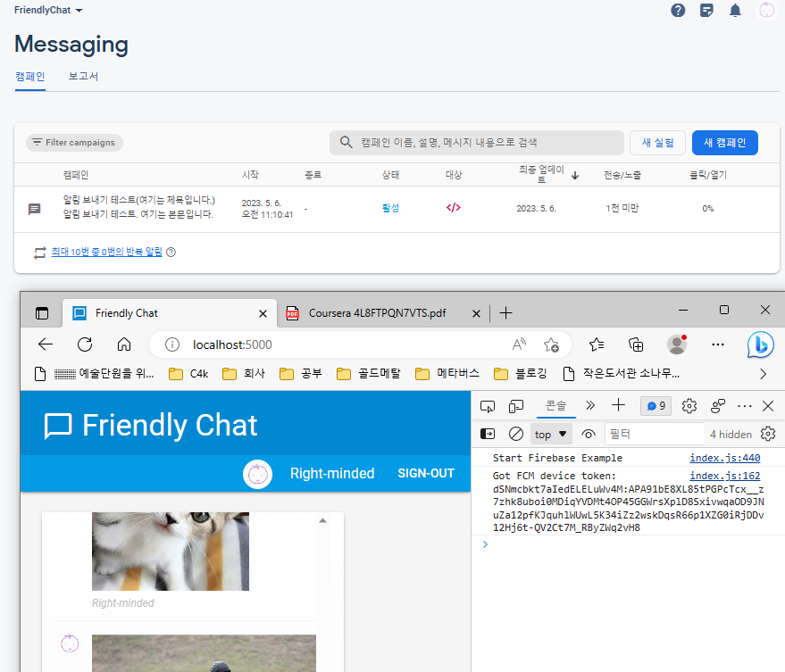The image size is (785, 672).
Task: Click the message icon of campaign row
Action: coord(34,209)
